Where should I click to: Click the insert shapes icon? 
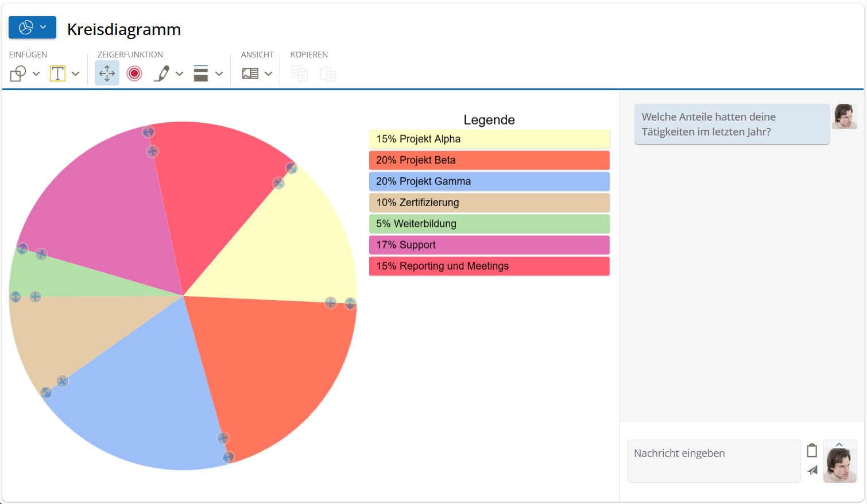coord(18,73)
